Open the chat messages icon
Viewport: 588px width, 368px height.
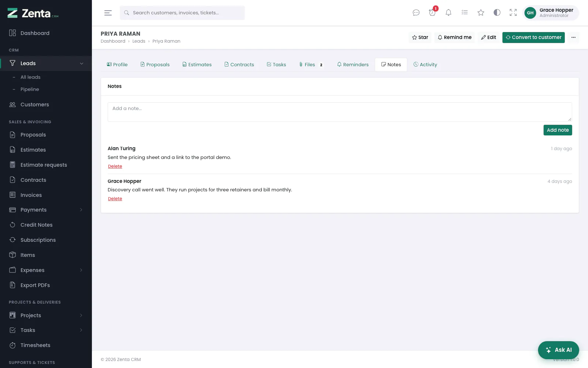click(x=416, y=13)
